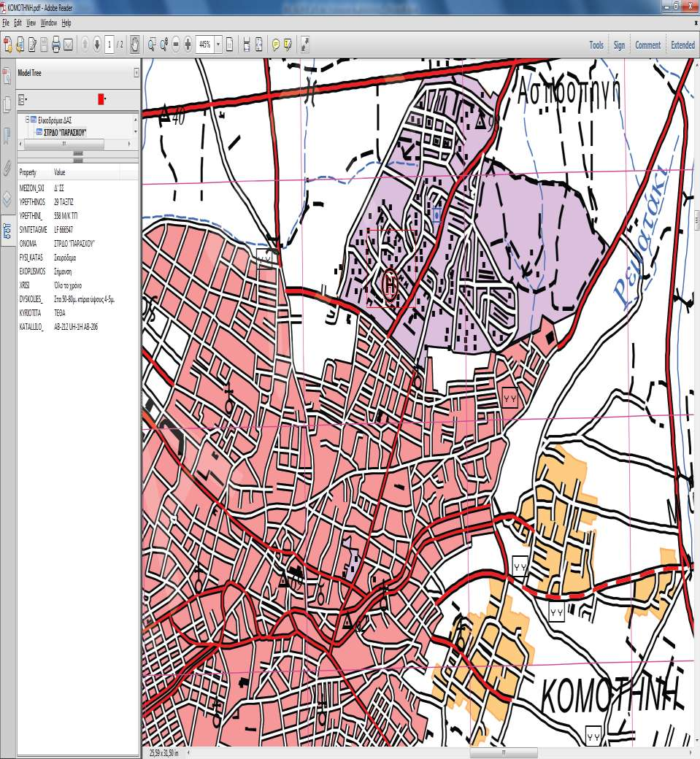The image size is (700, 759).
Task: Select the EXOPLISMOS property row
Action: coord(78,271)
